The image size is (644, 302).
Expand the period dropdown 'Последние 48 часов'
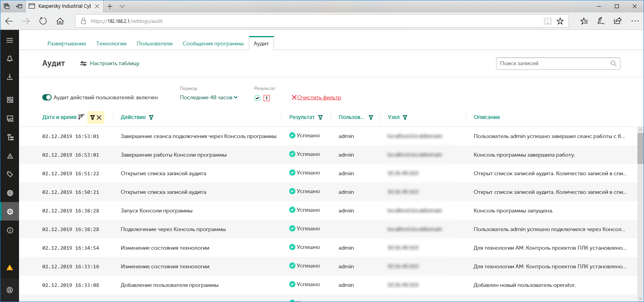coord(208,97)
